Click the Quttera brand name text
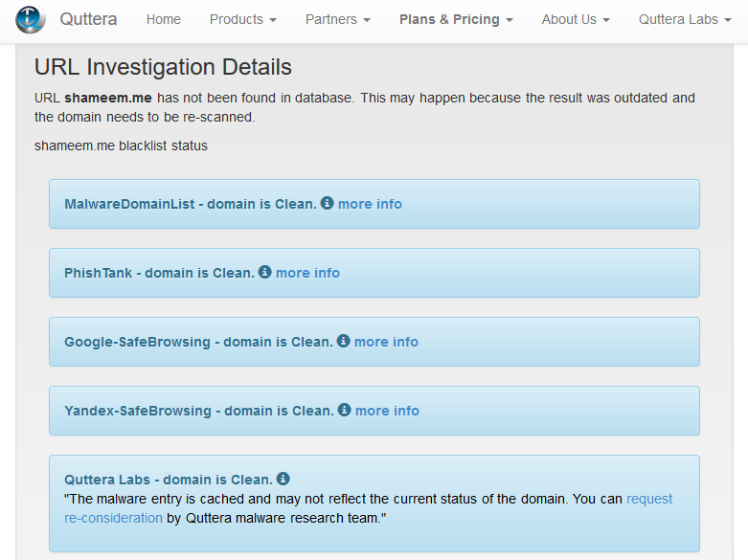The height and width of the screenshot is (560, 748). pos(88,19)
